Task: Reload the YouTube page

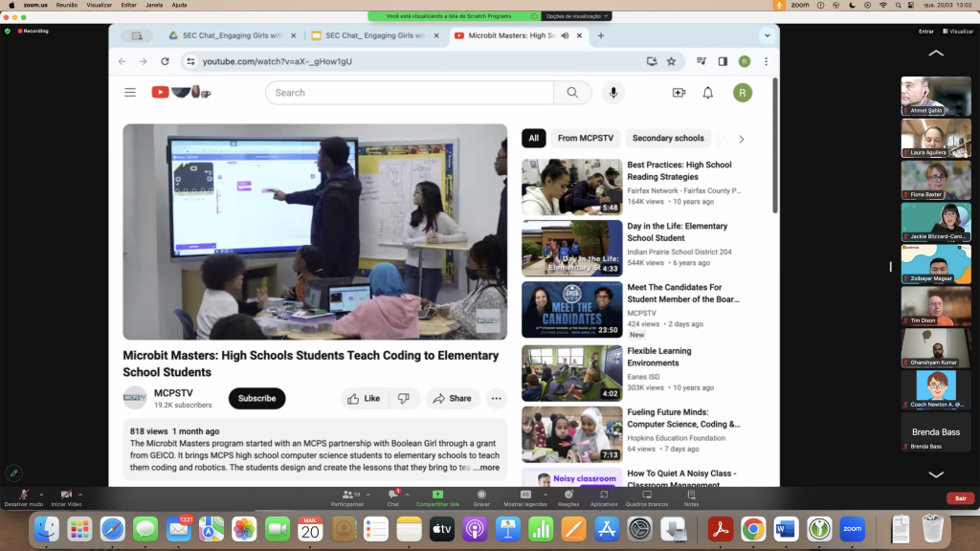Action: pyautogui.click(x=165, y=61)
